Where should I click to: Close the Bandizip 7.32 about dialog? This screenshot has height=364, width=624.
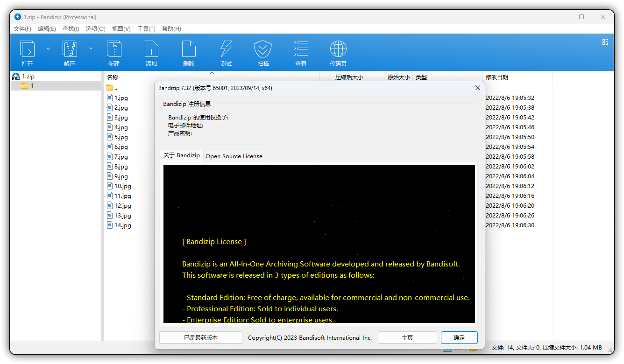pos(477,88)
